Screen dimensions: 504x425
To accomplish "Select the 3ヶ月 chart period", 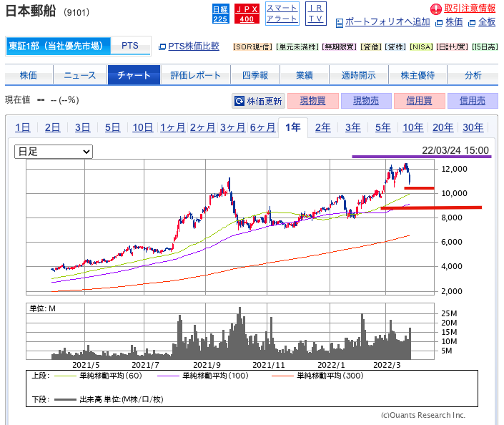I will [233, 128].
